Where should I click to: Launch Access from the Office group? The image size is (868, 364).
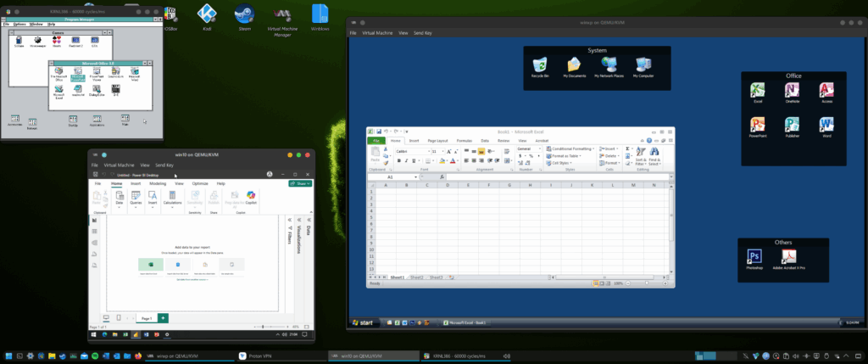tap(826, 92)
